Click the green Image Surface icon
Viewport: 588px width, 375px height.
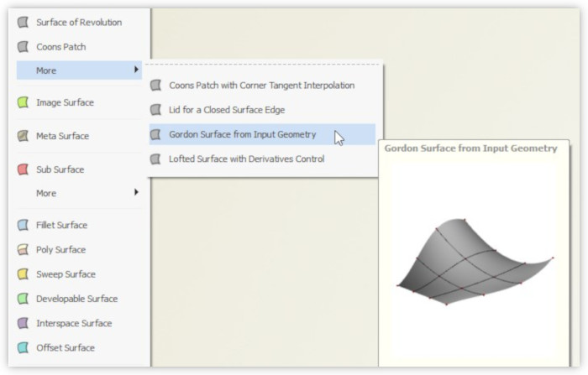coord(23,102)
